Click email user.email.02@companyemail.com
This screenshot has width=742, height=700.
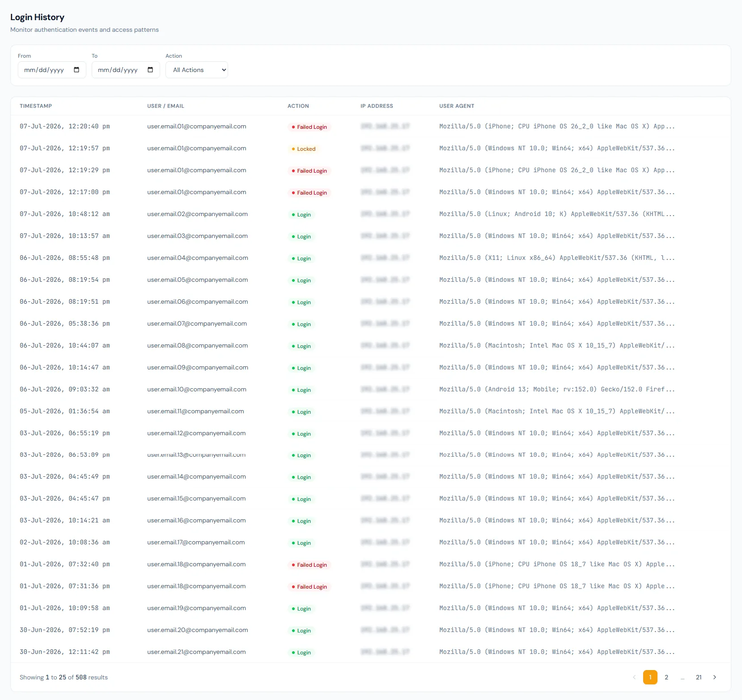197,214
